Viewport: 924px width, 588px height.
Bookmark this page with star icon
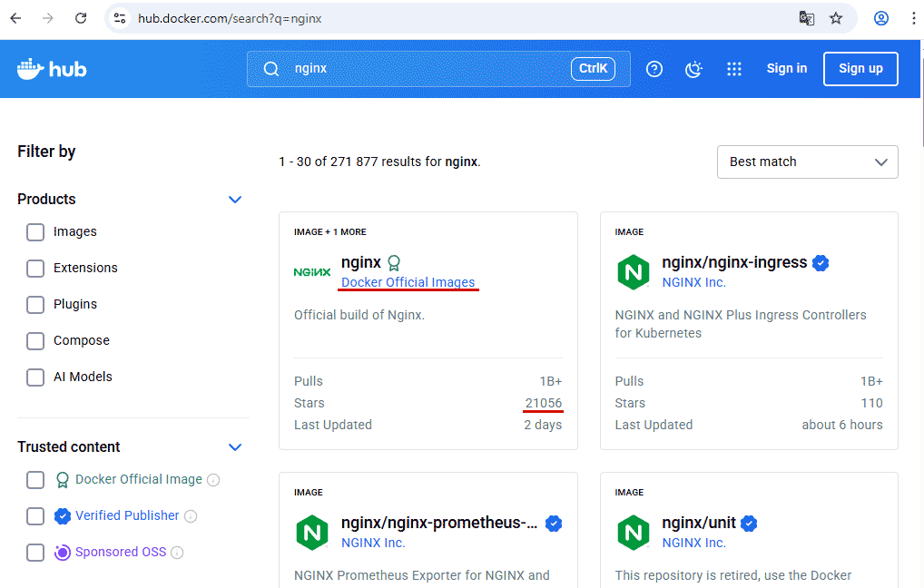pos(836,18)
